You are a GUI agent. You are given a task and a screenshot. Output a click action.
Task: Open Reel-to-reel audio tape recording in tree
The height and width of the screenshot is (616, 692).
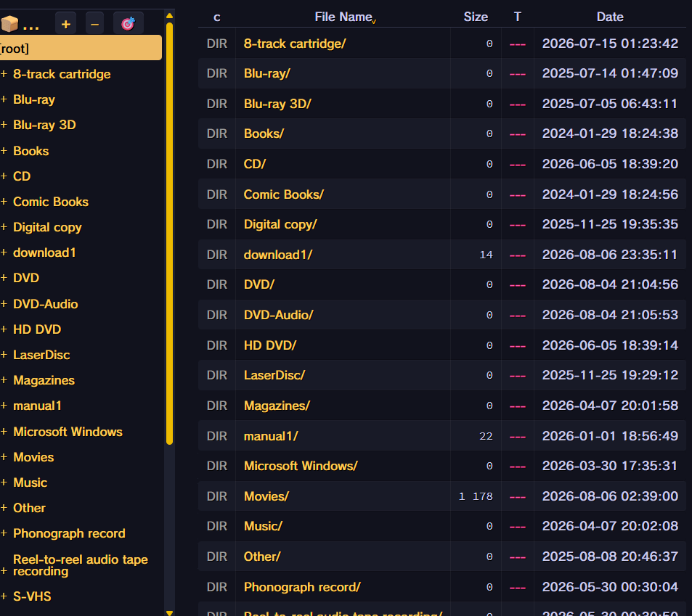(81, 565)
